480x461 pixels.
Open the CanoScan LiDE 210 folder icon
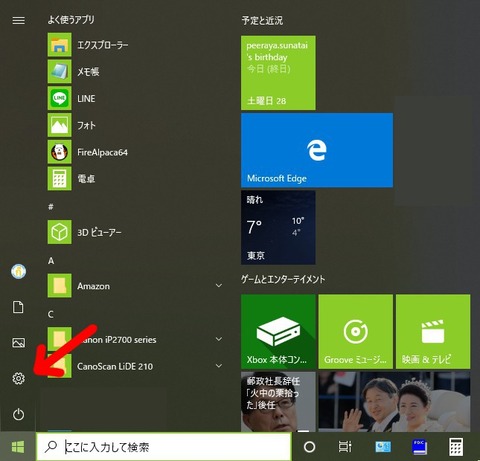[x=59, y=366]
